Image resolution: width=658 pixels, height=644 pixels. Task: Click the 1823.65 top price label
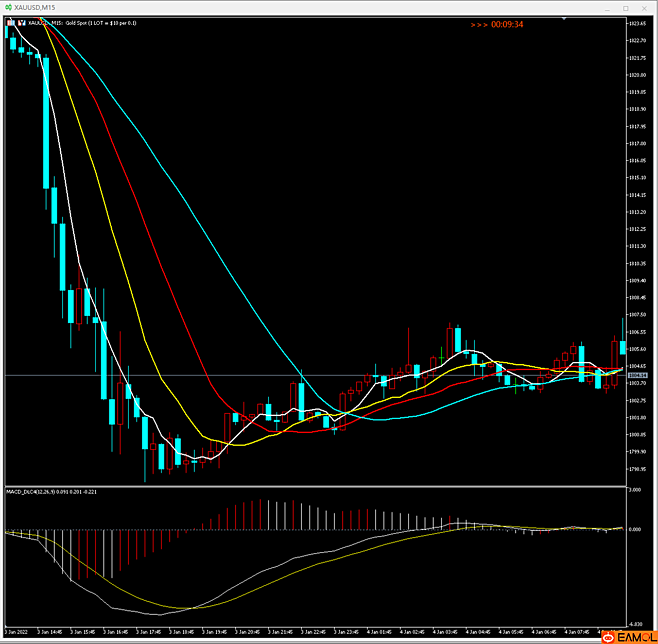pos(637,23)
